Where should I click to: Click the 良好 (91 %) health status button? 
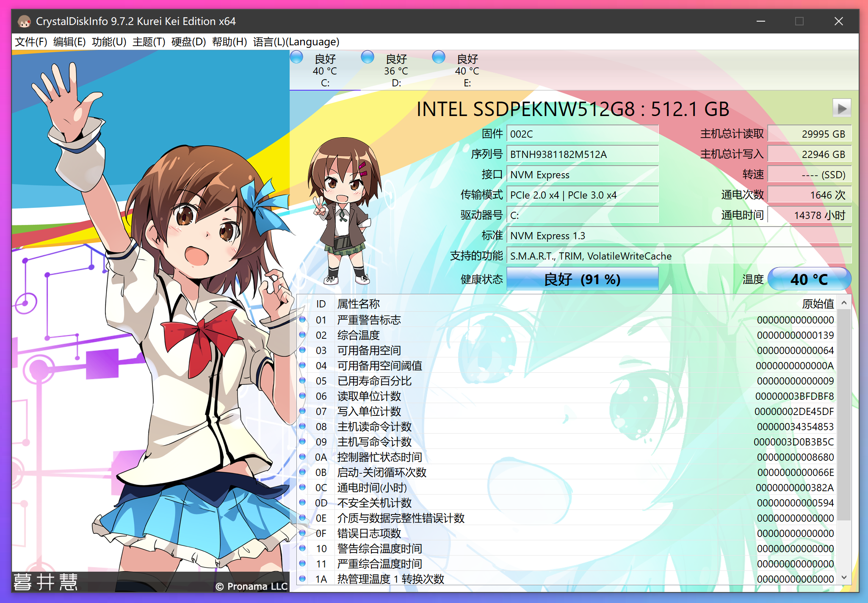coord(582,279)
